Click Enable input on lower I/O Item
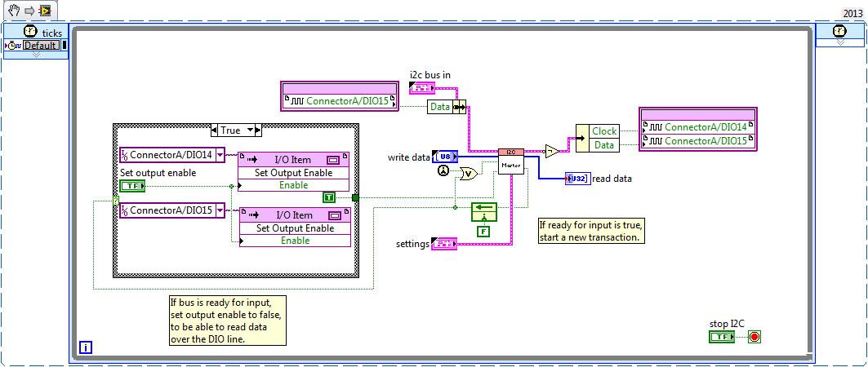This screenshot has width=868, height=367. point(295,241)
